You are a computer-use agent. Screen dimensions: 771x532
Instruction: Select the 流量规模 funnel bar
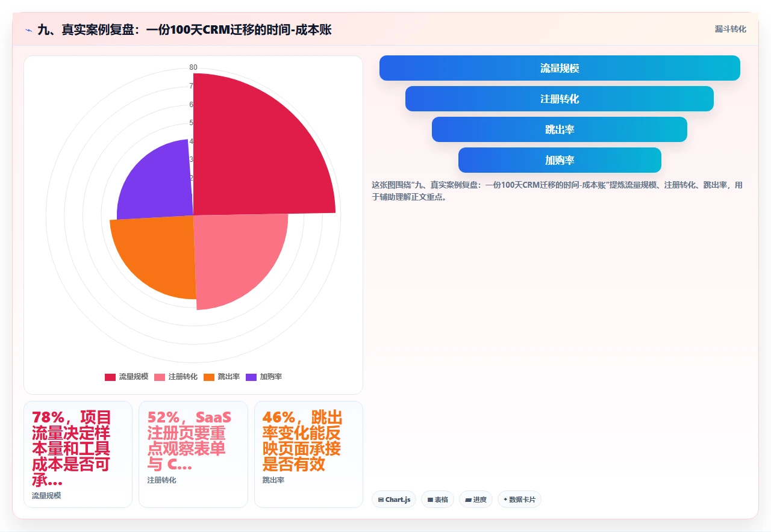pos(560,68)
